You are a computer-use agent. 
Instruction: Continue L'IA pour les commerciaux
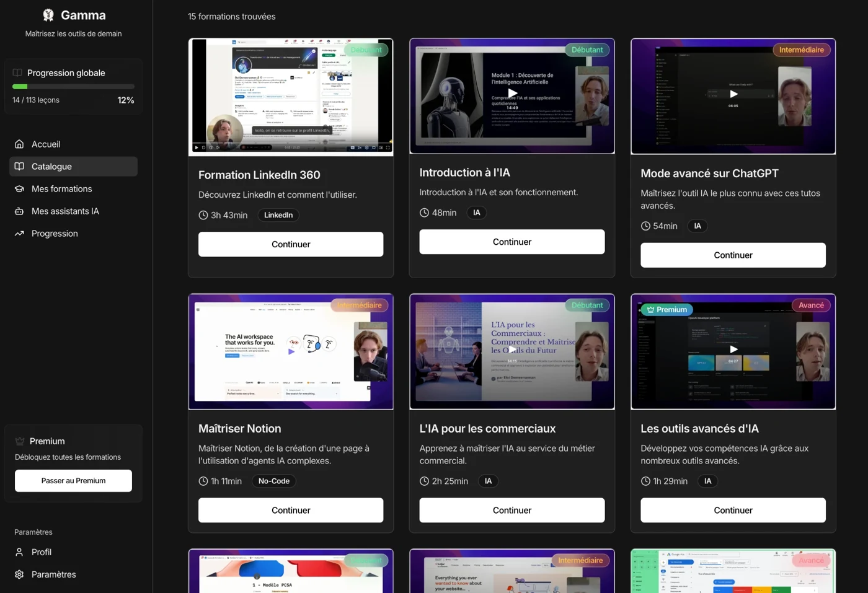tap(512, 510)
